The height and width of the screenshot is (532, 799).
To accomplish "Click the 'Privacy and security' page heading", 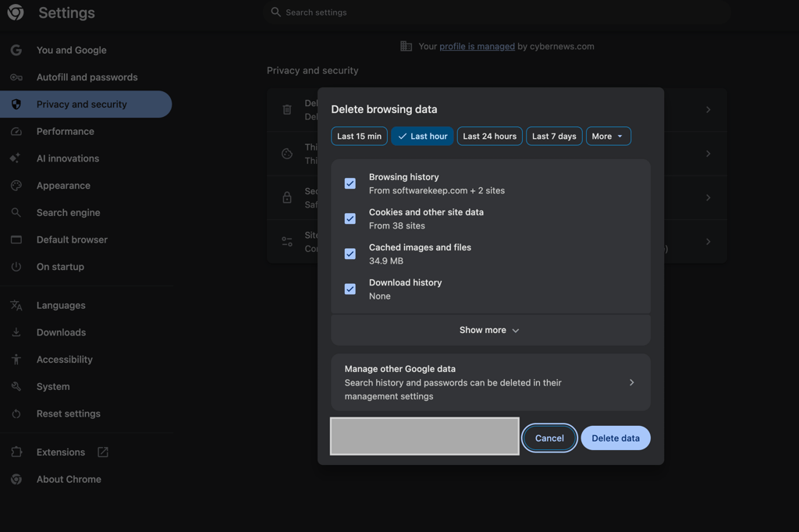I will [x=312, y=70].
